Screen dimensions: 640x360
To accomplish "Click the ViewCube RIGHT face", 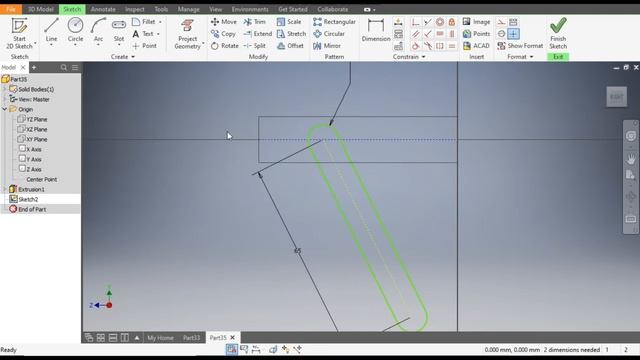I will pyautogui.click(x=616, y=97).
